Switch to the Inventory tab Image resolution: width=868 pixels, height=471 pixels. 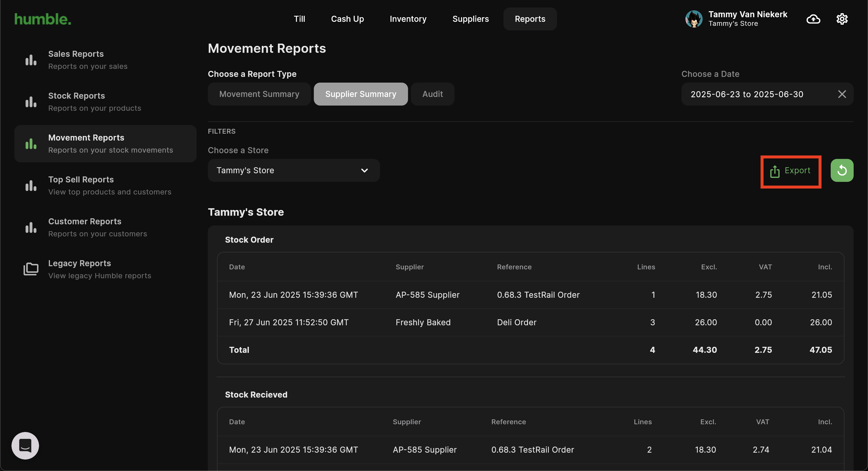pos(408,19)
